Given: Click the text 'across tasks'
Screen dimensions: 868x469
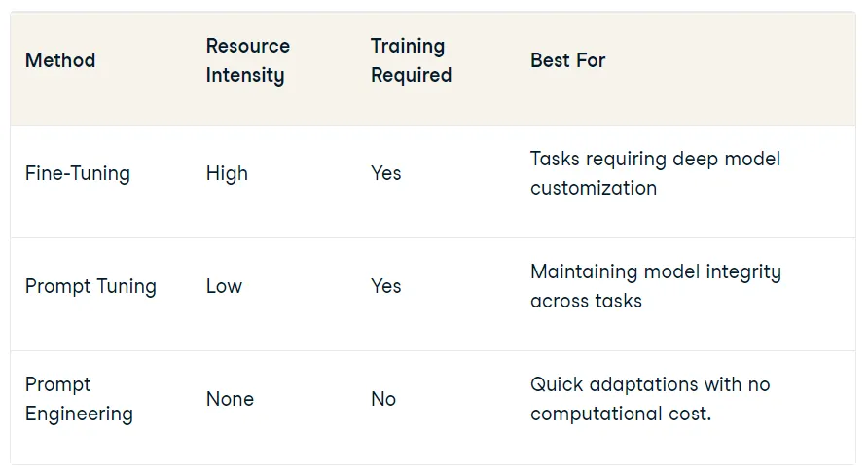Looking at the screenshot, I should [x=586, y=301].
